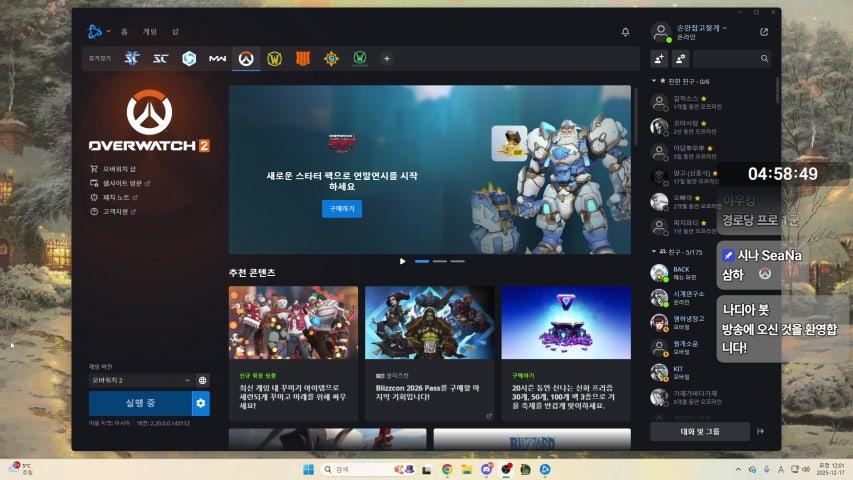Click the blue 구매하기 purchase button

pos(341,209)
